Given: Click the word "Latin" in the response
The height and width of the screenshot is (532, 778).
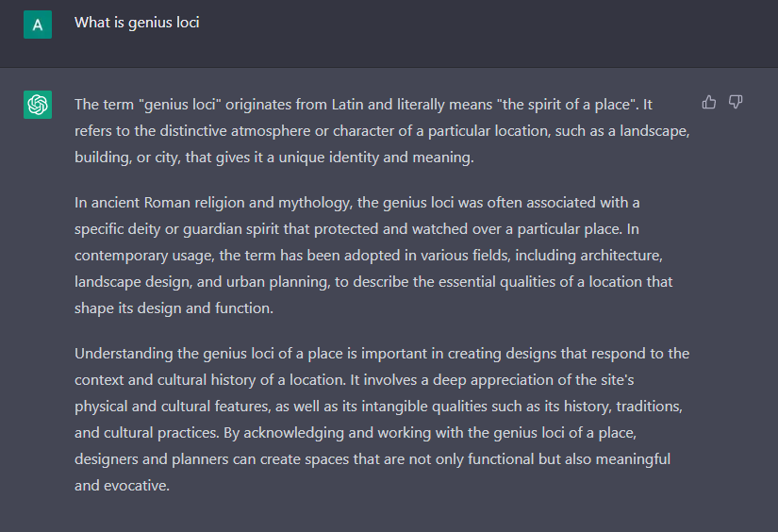Looking at the screenshot, I should click(347, 105).
